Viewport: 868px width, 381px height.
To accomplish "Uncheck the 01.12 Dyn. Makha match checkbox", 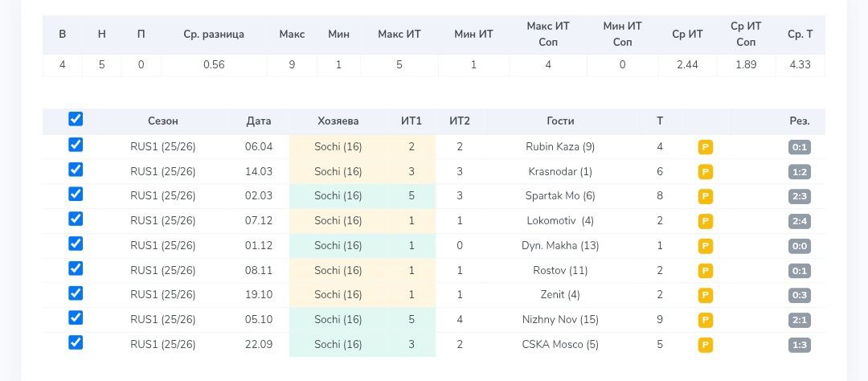I will coord(76,244).
